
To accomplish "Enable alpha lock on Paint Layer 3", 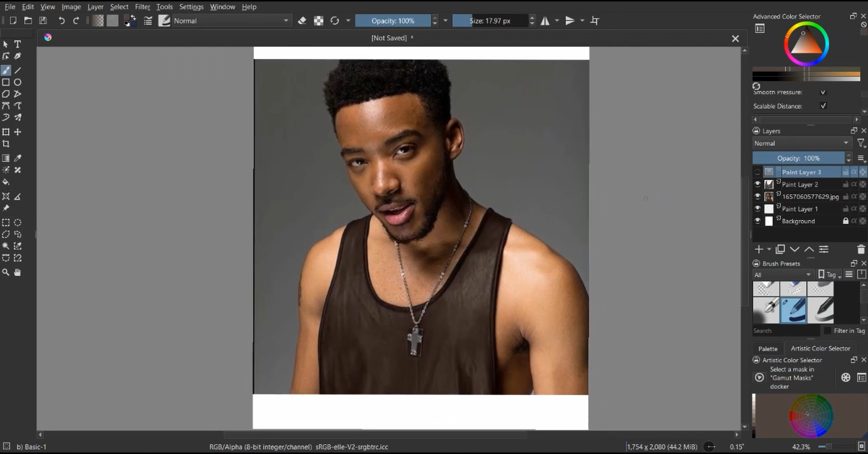I will tap(854, 172).
